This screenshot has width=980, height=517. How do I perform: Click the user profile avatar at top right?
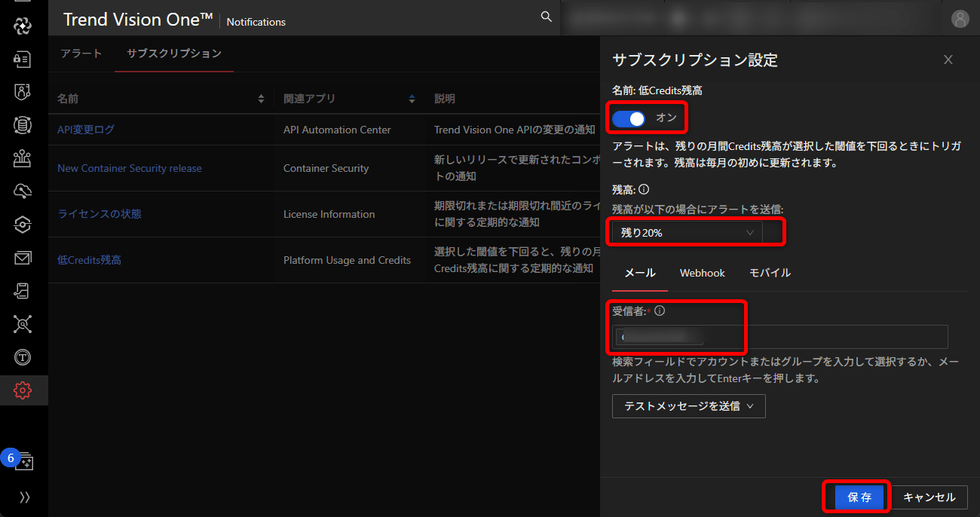960,19
